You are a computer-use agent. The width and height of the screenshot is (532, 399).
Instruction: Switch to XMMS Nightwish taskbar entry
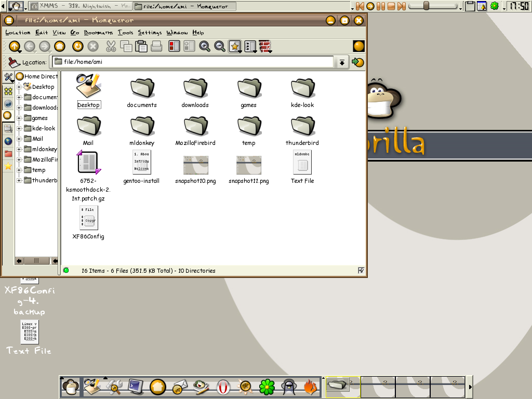(79, 6)
